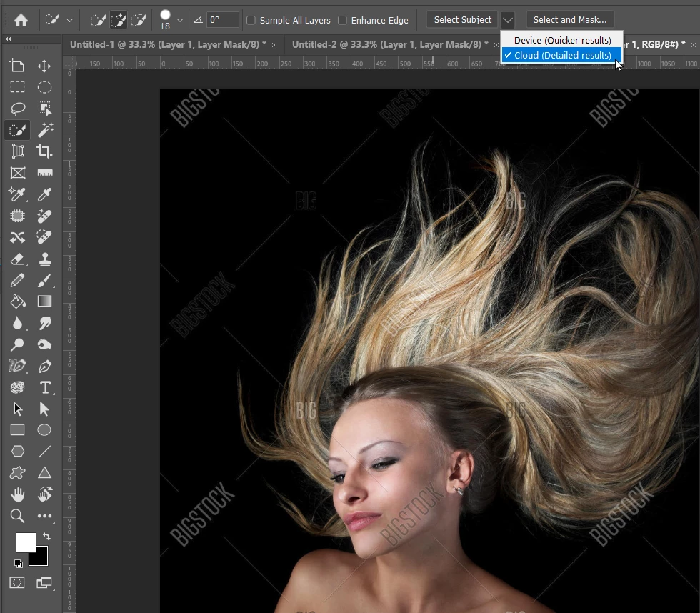Select the Horizontal Type tool
Screen dimensions: 700x613
(x=44, y=387)
